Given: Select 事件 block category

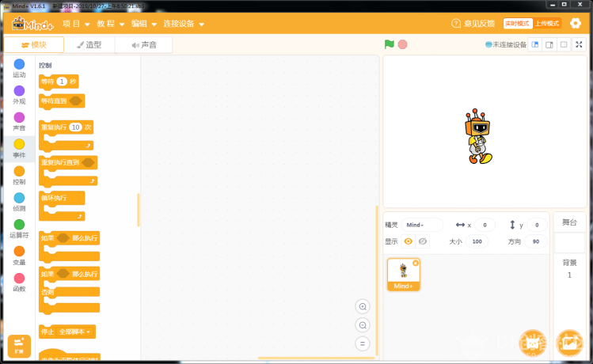Looking at the screenshot, I should pyautogui.click(x=19, y=149).
